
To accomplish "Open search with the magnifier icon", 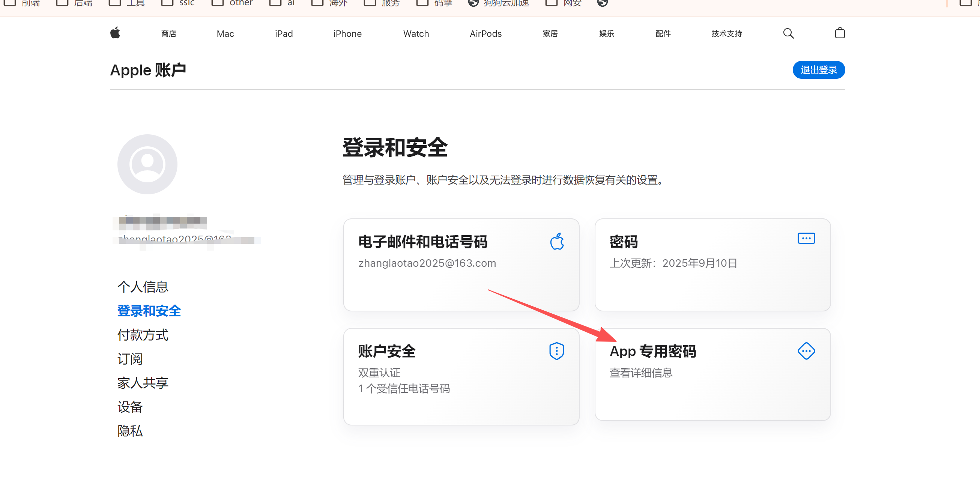I will (788, 33).
